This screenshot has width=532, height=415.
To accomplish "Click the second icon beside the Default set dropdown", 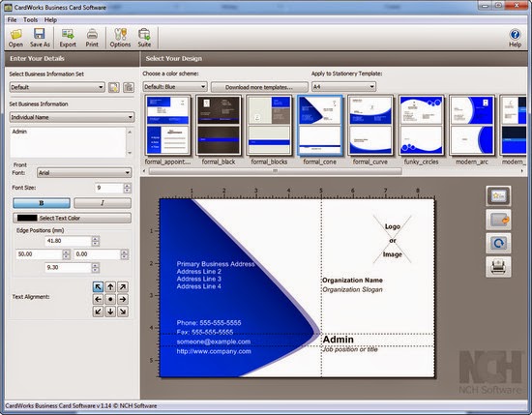I will pos(129,87).
